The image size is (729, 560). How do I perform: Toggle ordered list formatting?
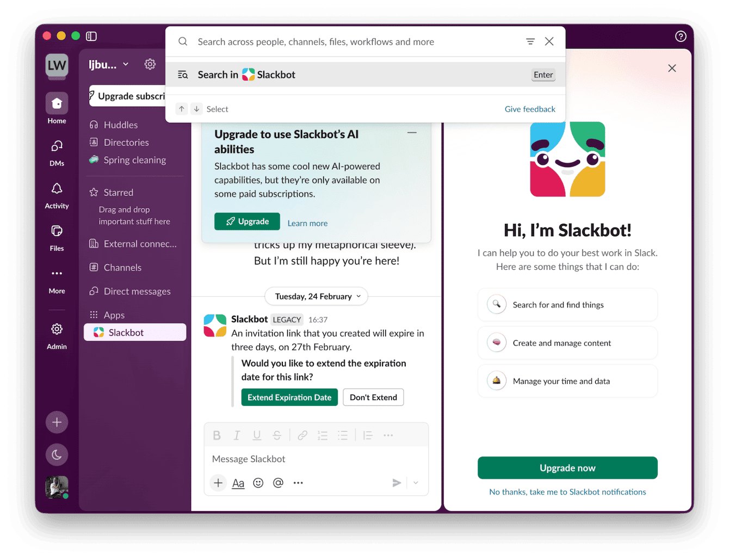tap(323, 435)
